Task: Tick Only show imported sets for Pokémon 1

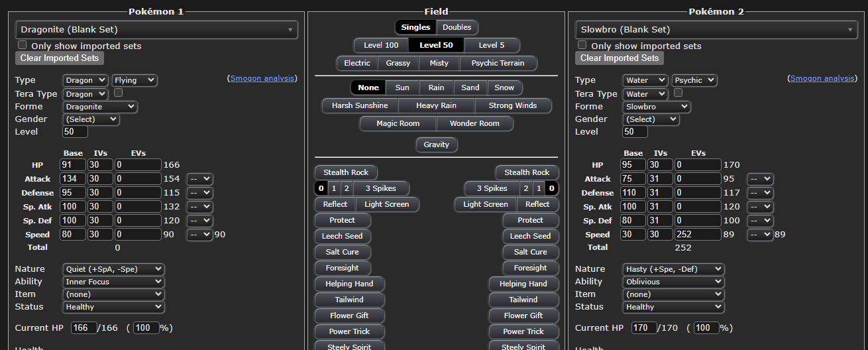Action: point(23,45)
